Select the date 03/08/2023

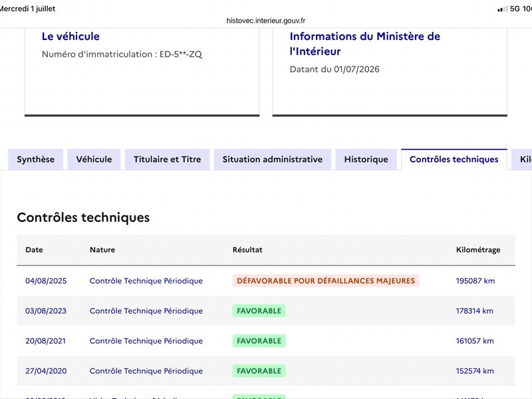click(x=46, y=311)
